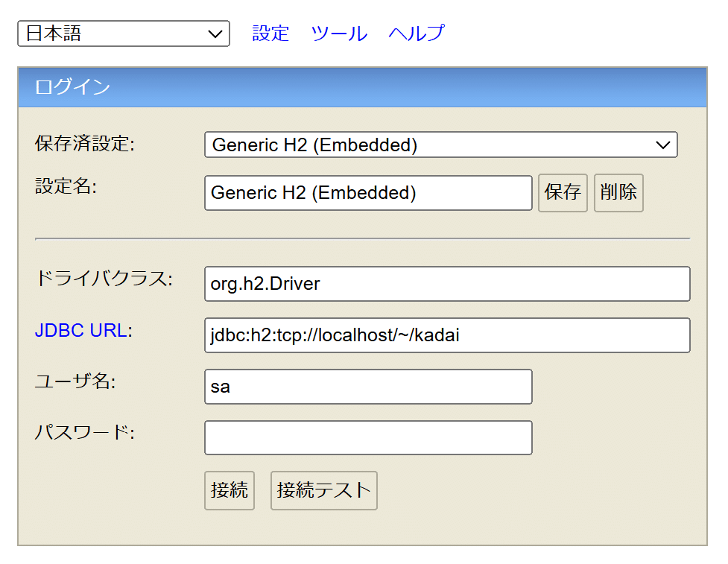Click the 接続 connect button
This screenshot has width=728, height=564.
(229, 490)
